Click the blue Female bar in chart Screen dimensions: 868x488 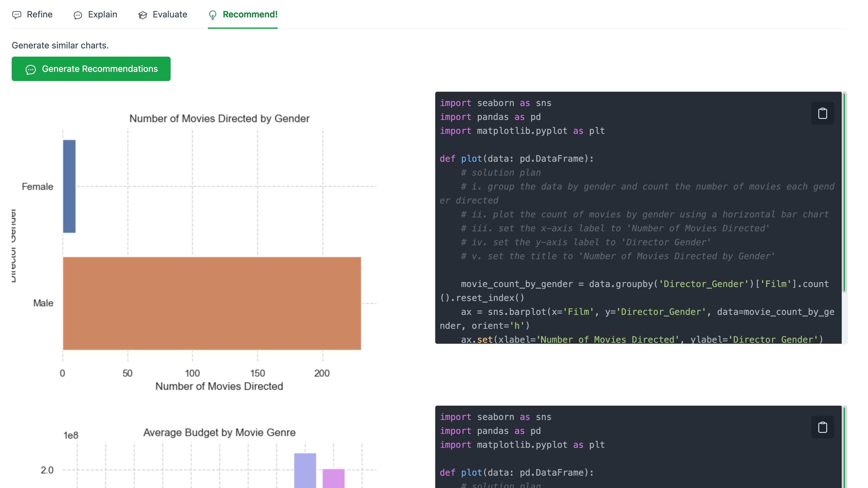(69, 186)
